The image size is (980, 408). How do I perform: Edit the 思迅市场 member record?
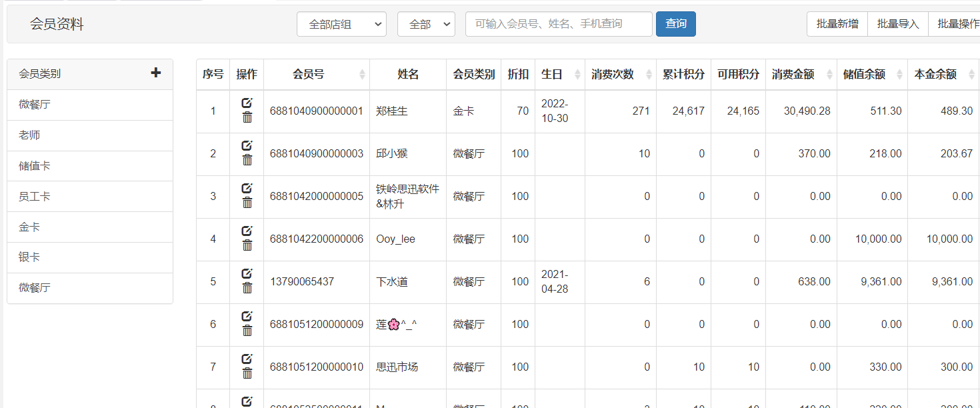tap(247, 359)
